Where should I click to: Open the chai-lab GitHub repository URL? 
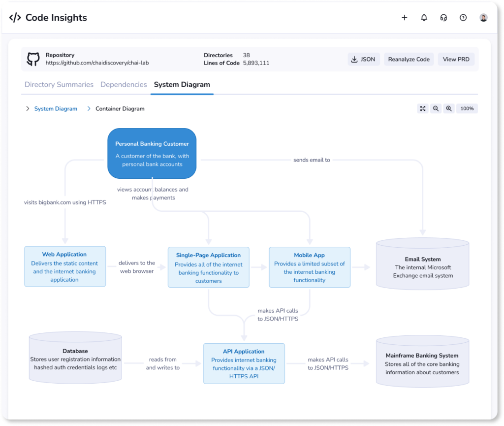(x=97, y=63)
